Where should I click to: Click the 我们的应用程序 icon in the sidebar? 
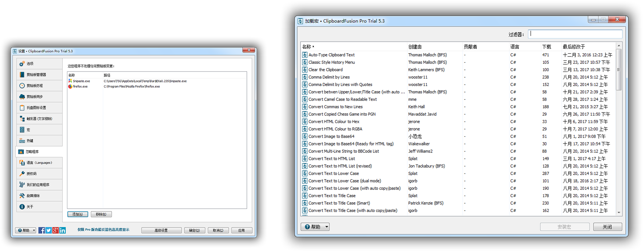pos(22,184)
